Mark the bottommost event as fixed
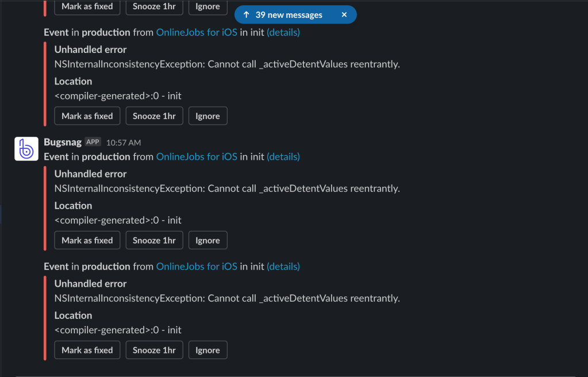The height and width of the screenshot is (377, 588). tap(87, 350)
